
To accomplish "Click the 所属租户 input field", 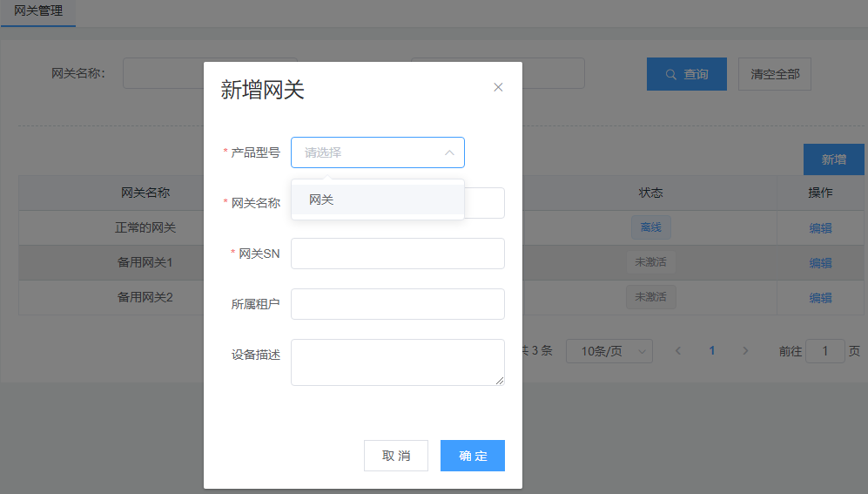I will 397,304.
